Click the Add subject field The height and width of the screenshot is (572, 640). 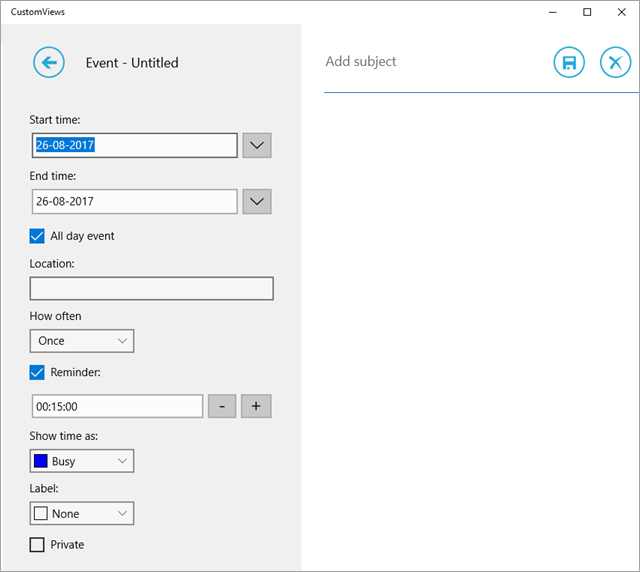pyautogui.click(x=430, y=62)
